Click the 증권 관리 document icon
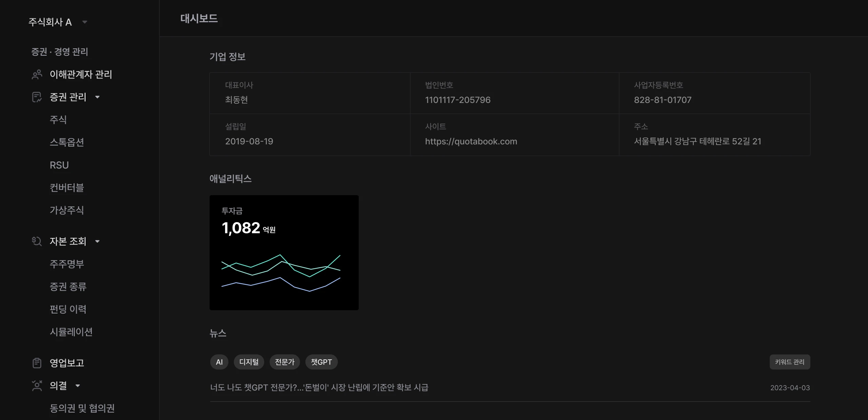The height and width of the screenshot is (420, 868). click(x=37, y=97)
